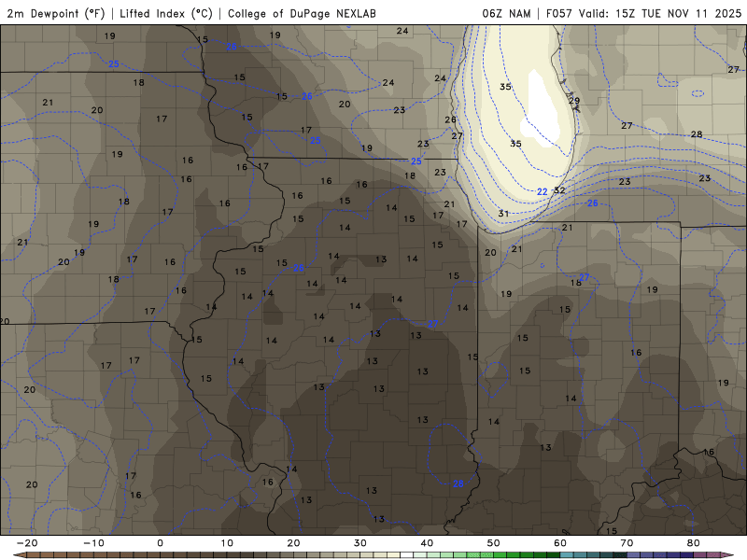Click the "2m Dewpoint (°F)" title text

(55, 14)
